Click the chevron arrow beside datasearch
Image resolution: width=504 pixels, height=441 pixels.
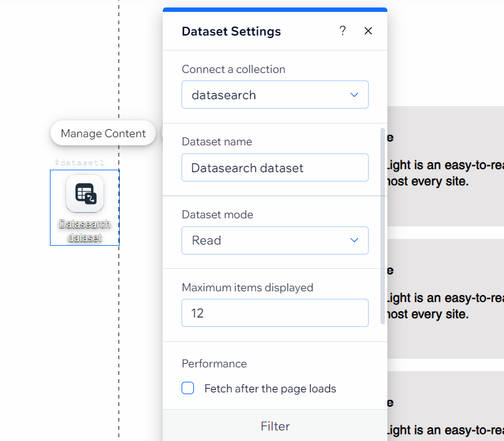[x=354, y=95]
